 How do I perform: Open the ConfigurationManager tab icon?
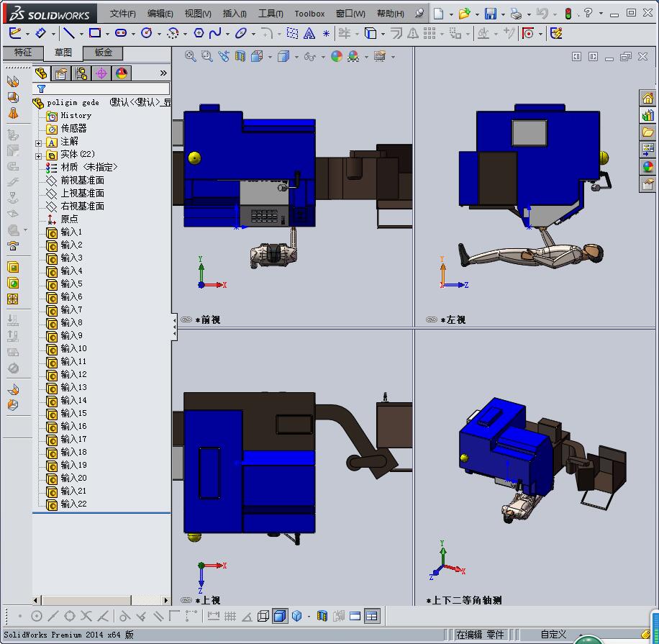(x=81, y=73)
